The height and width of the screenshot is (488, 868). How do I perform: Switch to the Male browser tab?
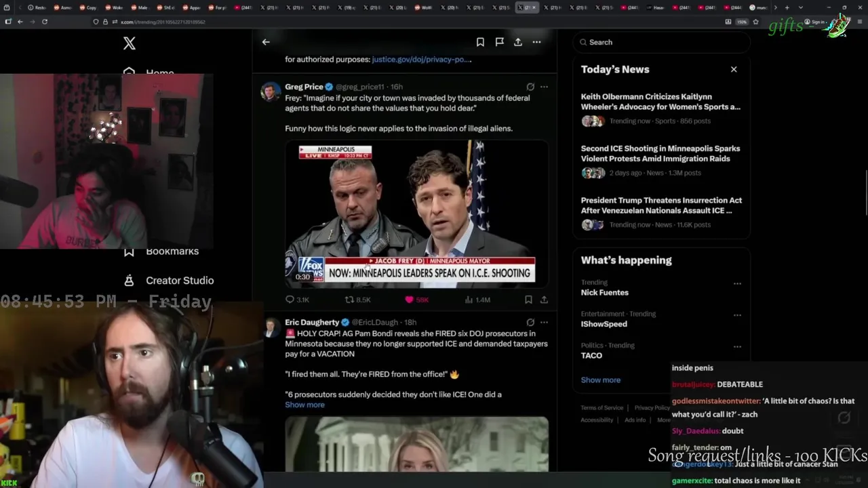click(139, 7)
